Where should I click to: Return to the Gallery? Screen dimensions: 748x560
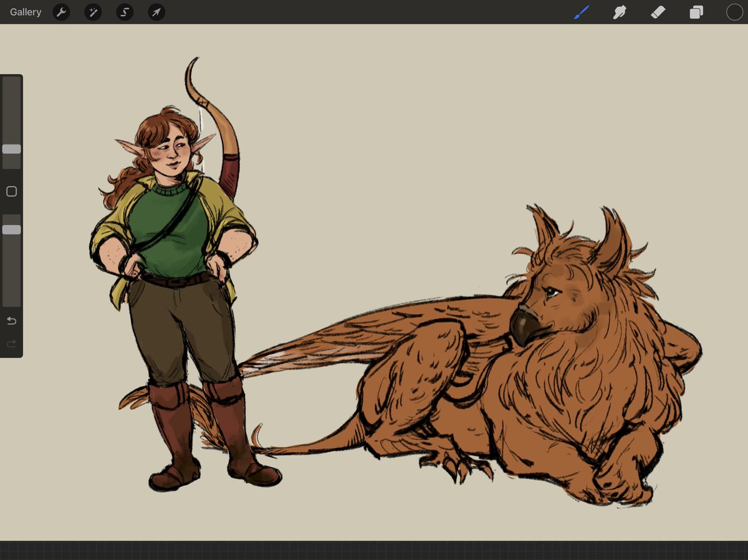[26, 12]
